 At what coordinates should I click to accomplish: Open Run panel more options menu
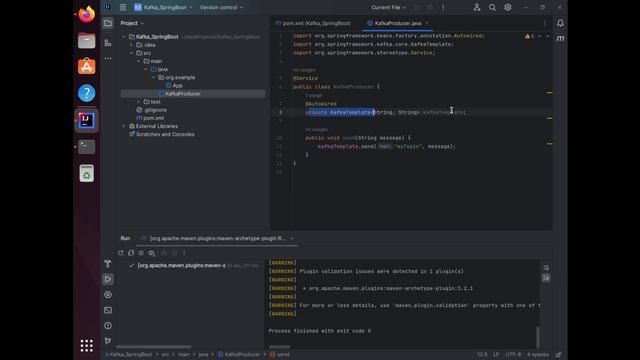point(184,253)
